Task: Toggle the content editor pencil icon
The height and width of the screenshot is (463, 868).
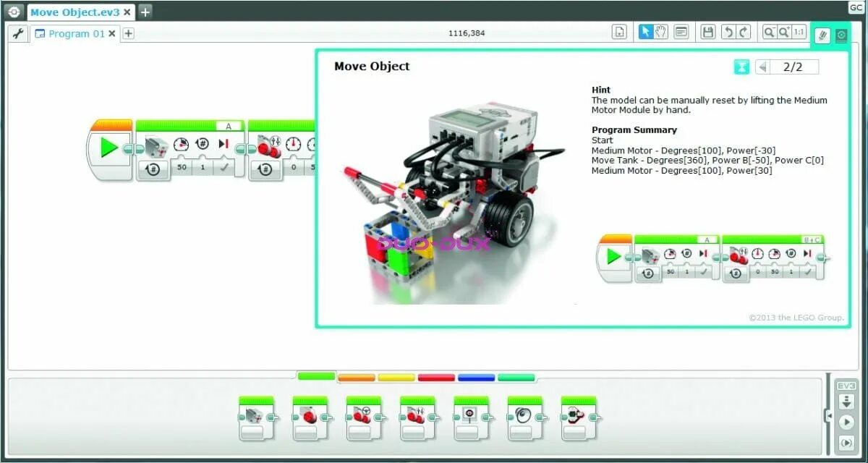Action: pos(822,35)
